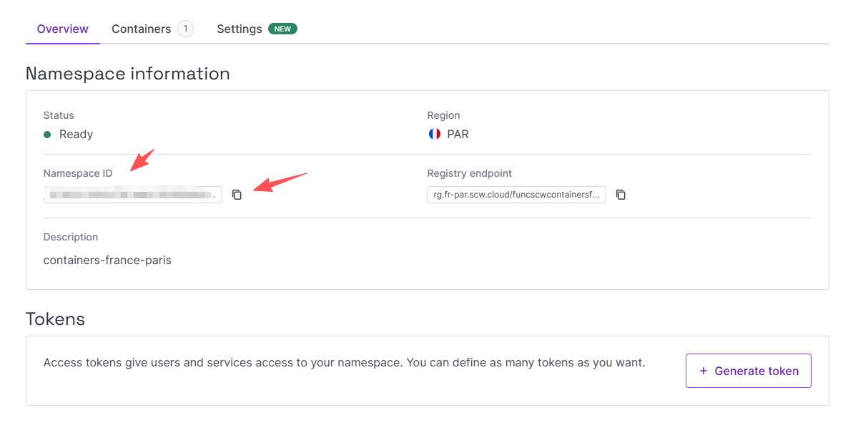Click the PAR region text
The image size is (868, 428).
(x=458, y=134)
